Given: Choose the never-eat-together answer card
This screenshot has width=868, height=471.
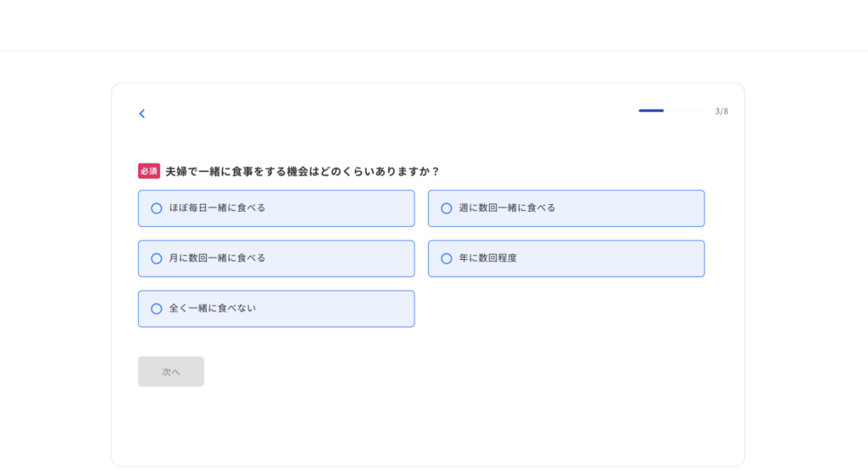Looking at the screenshot, I should (276, 309).
